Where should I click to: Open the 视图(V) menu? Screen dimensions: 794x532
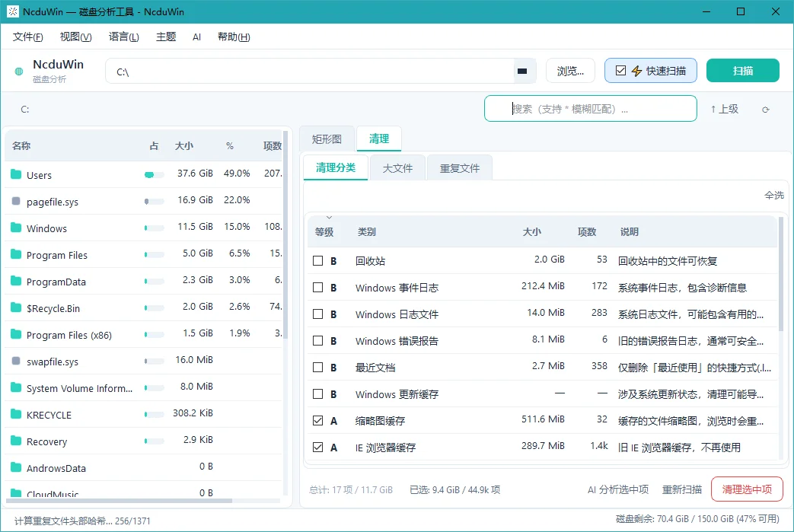click(75, 37)
